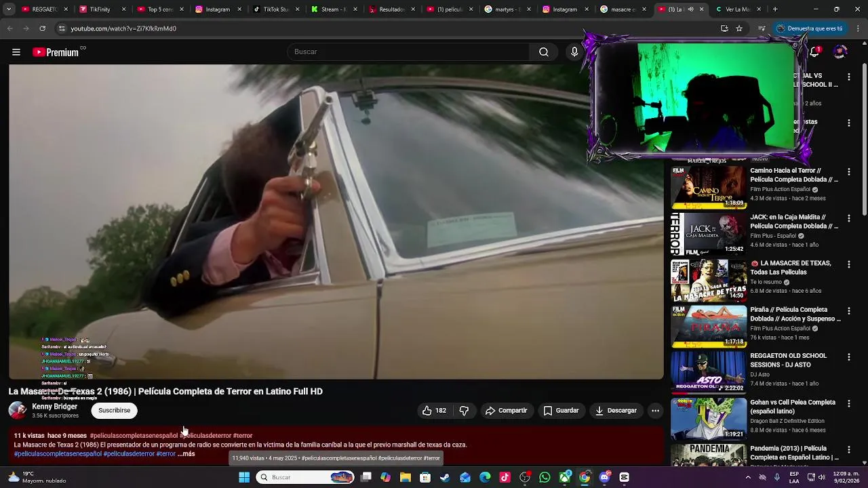
Task: Click the search magnifier button
Action: pos(544,52)
